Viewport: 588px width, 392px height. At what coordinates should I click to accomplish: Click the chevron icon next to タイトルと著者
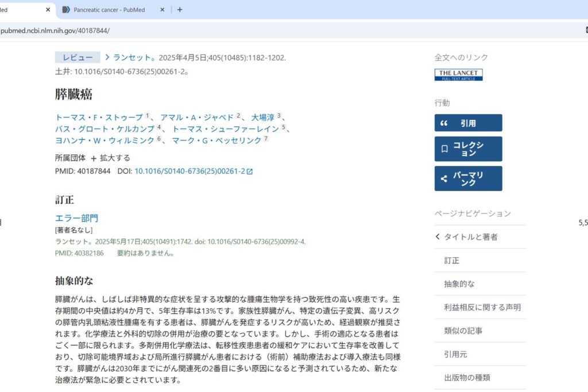pos(438,236)
